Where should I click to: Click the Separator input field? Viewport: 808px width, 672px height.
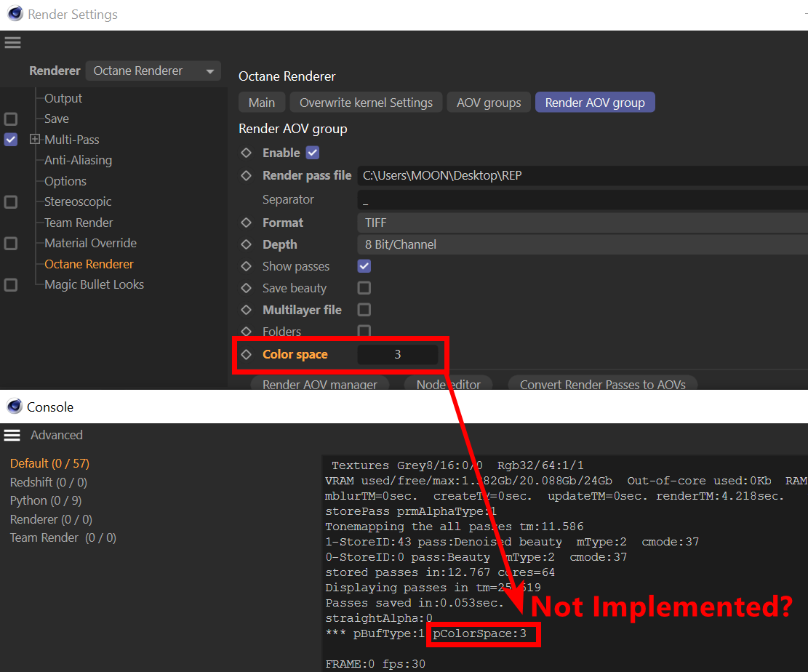point(583,200)
